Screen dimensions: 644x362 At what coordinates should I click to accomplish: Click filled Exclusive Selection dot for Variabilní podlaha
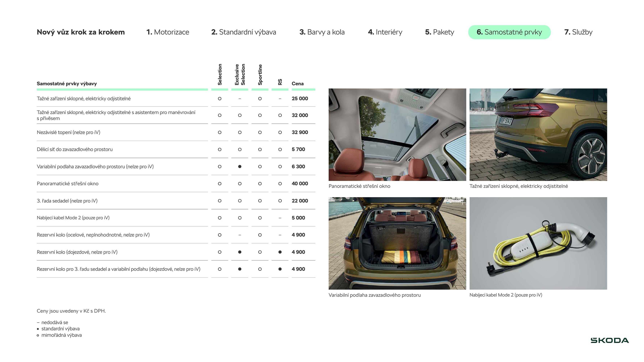[239, 167]
